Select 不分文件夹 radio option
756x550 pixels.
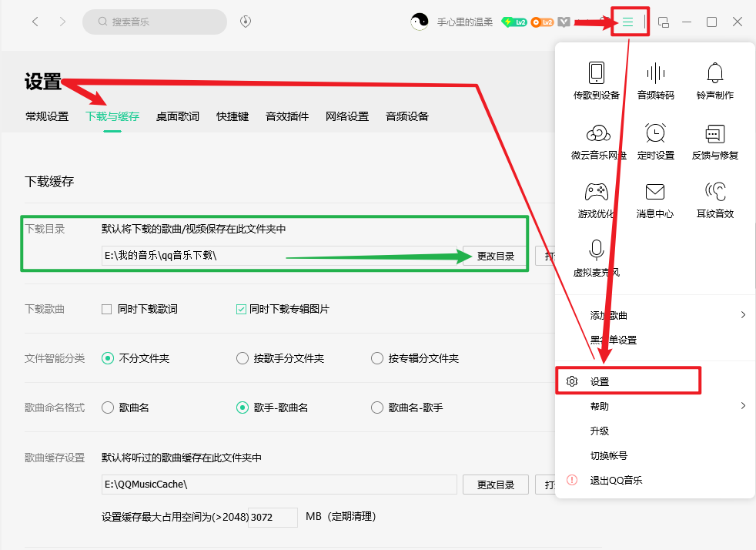tap(108, 358)
